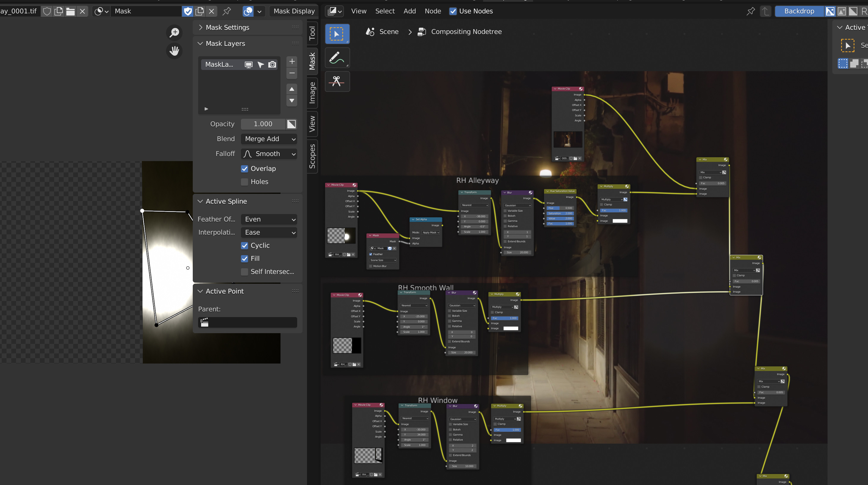Toggle MaskLayer selectability arrow icon
The image size is (868, 485).
tap(261, 64)
